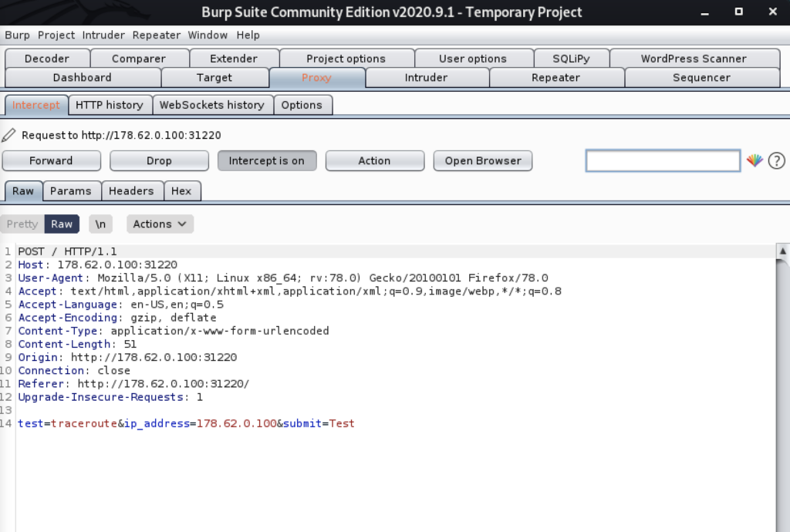Screen dimensions: 790x532
Task: Drop the intercepted request
Action: pos(159,160)
